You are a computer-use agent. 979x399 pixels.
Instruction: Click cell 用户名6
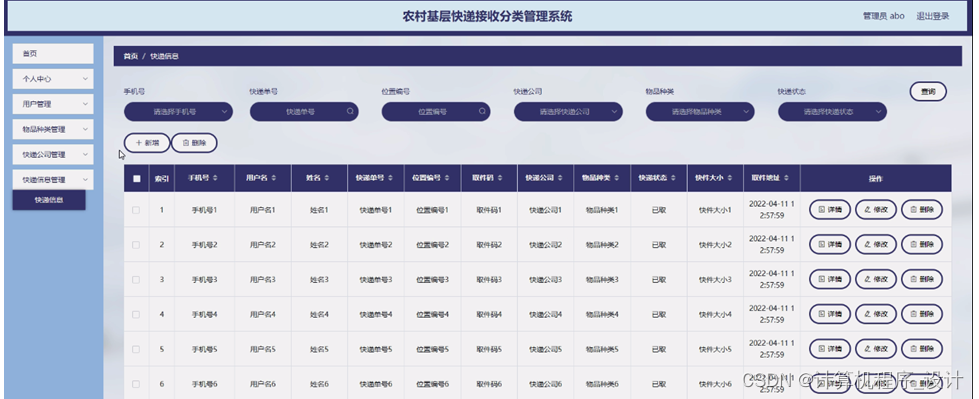263,384
